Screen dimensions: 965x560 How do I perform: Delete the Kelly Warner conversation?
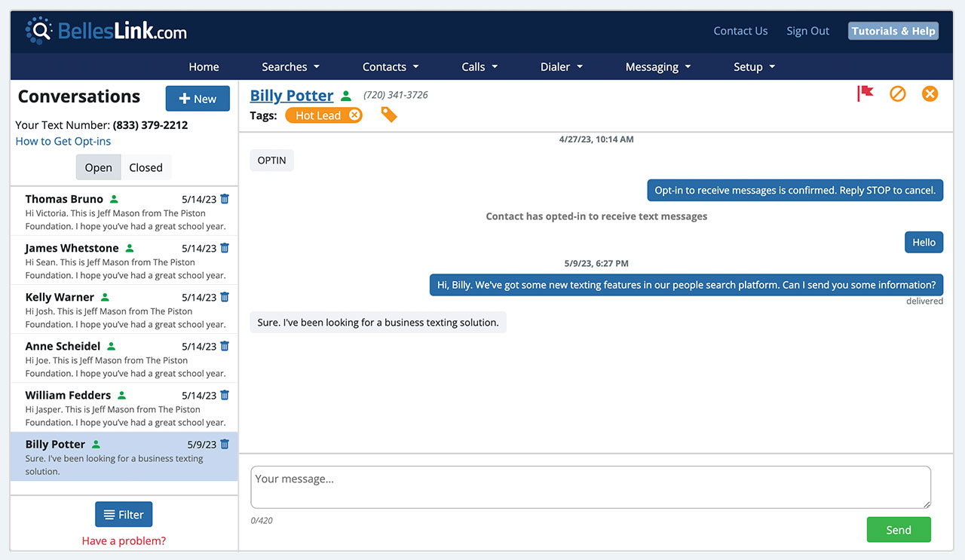[225, 297]
